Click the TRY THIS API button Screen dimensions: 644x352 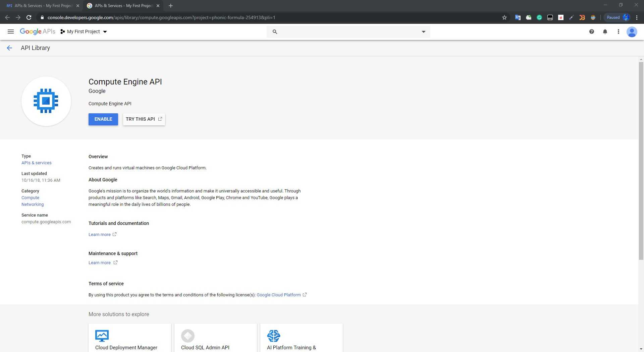tap(144, 119)
